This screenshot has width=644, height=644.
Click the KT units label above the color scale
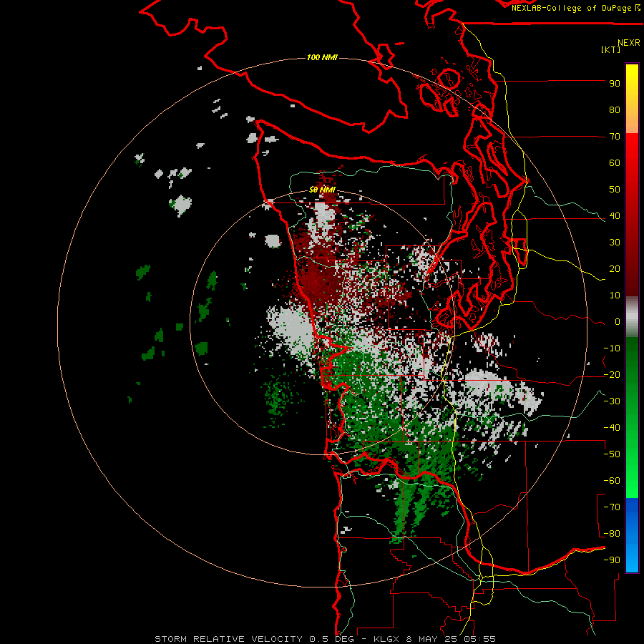pyautogui.click(x=611, y=49)
